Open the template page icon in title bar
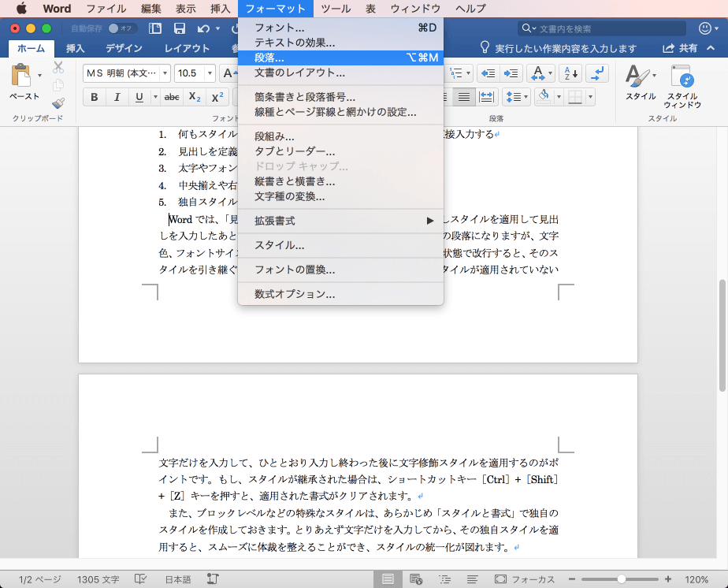This screenshot has height=588, width=728. (x=154, y=29)
